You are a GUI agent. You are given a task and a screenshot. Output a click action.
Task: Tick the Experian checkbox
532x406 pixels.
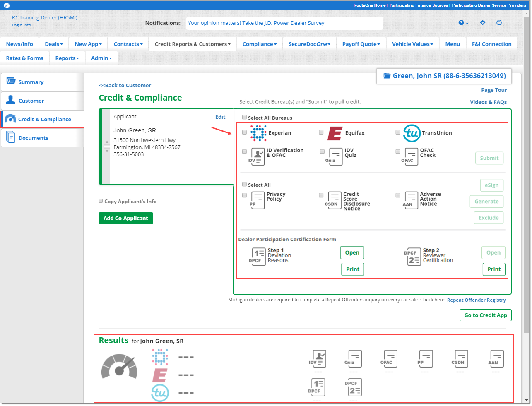[244, 132]
